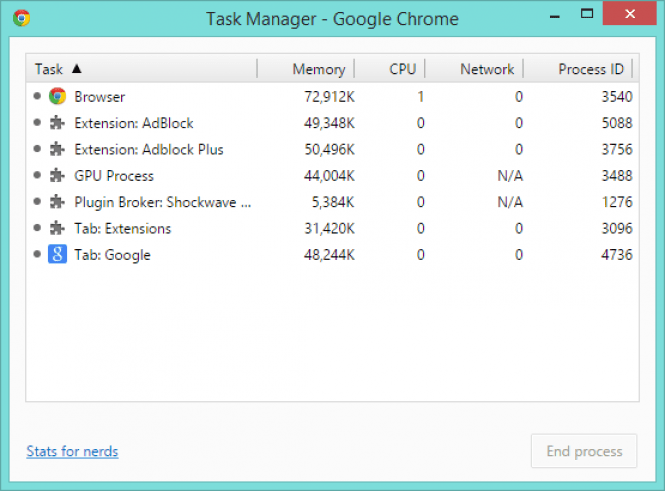The height and width of the screenshot is (491, 665).
Task: Select the Extension: AdBlock task
Action: pyautogui.click(x=332, y=123)
